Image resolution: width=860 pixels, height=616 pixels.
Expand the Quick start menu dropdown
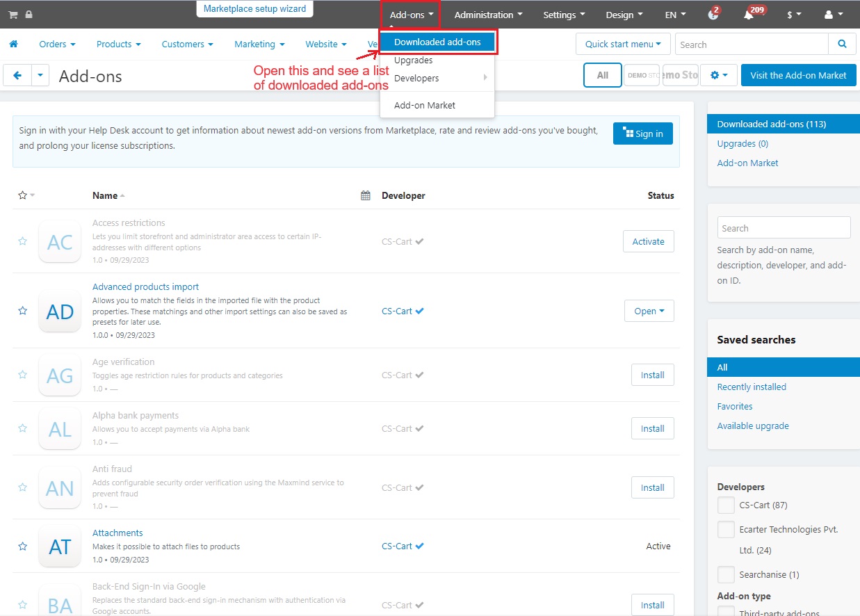click(x=623, y=44)
